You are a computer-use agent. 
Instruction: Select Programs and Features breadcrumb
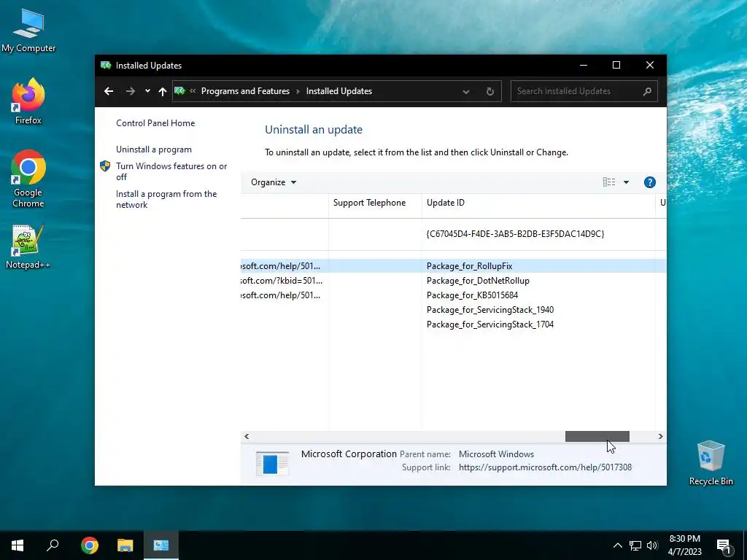click(x=245, y=91)
